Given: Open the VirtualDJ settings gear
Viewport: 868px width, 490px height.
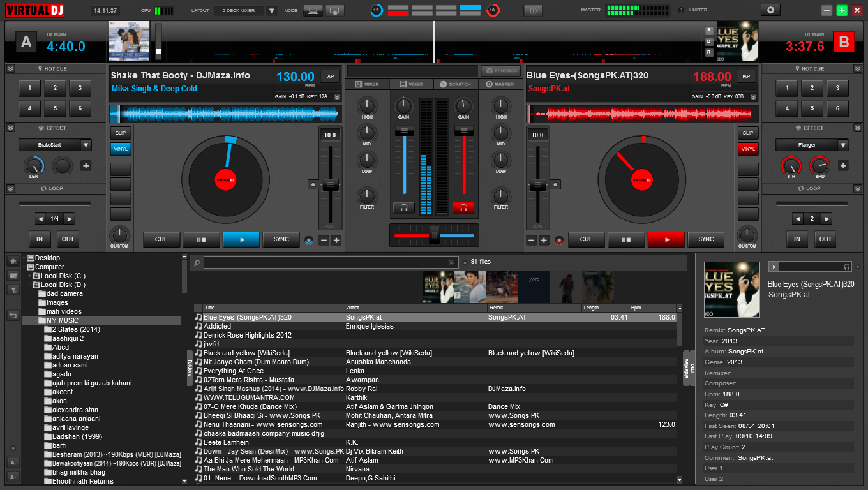Looking at the screenshot, I should click(x=770, y=10).
